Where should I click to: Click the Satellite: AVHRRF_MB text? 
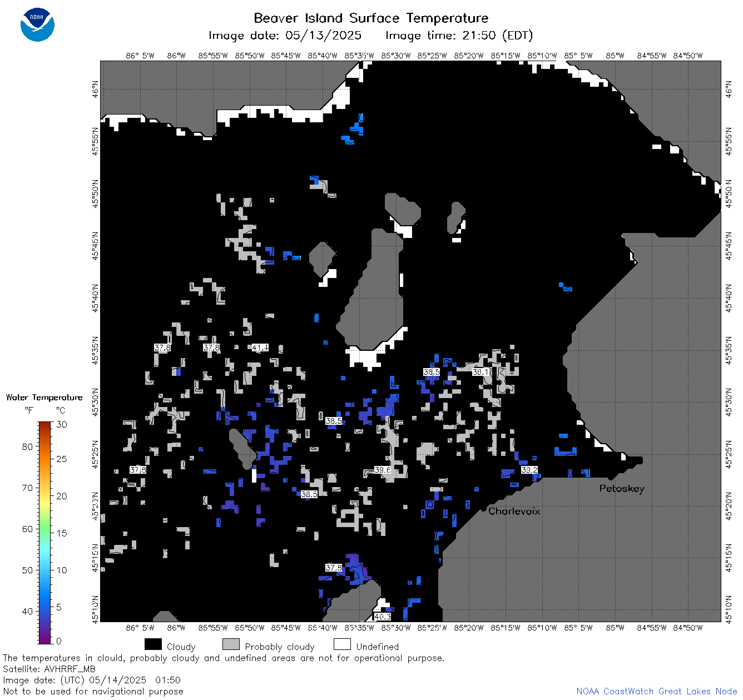pyautogui.click(x=49, y=669)
